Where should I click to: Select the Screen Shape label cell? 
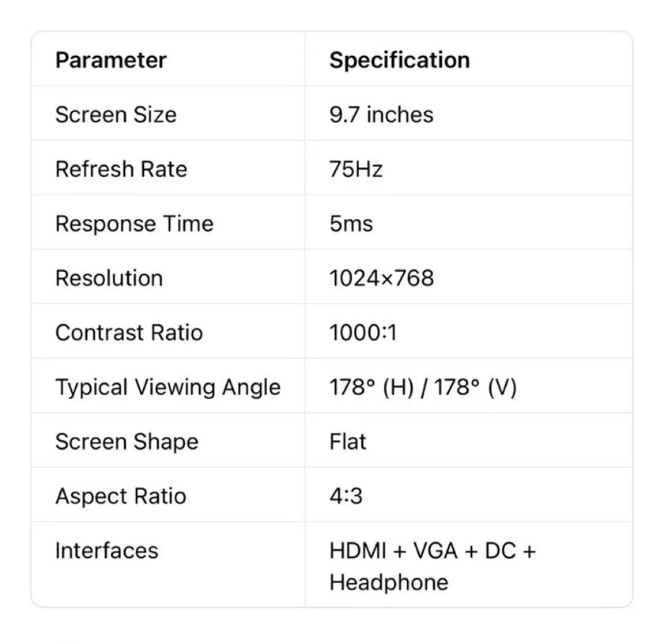(126, 442)
